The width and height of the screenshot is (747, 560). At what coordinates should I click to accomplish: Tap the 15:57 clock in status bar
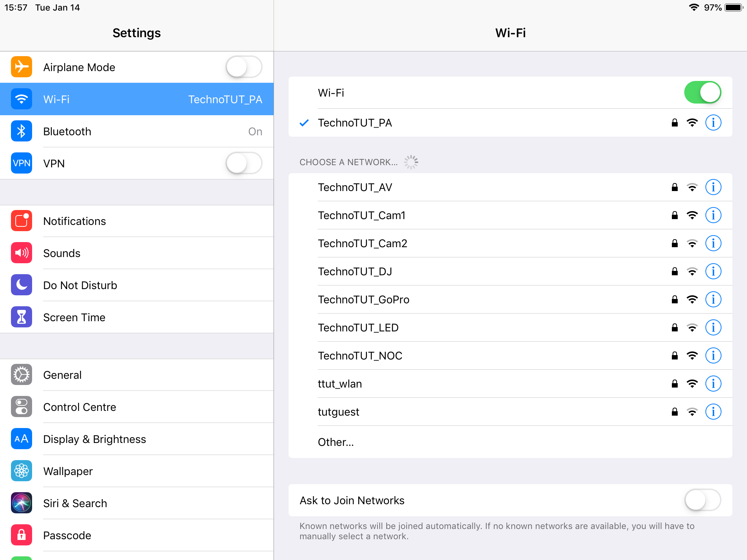pos(16,8)
